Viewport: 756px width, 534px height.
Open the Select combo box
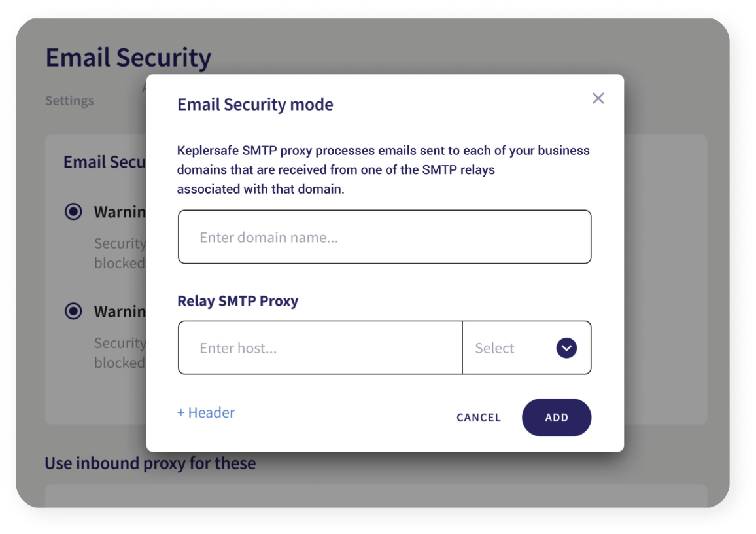point(526,347)
